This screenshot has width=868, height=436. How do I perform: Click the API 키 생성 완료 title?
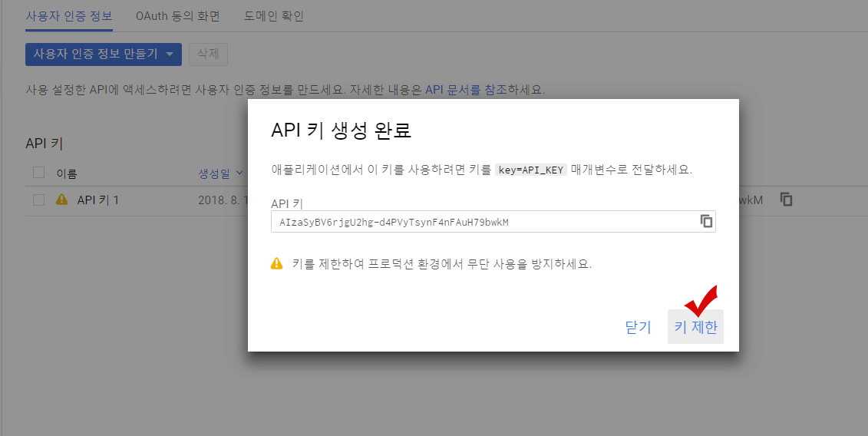tap(341, 130)
